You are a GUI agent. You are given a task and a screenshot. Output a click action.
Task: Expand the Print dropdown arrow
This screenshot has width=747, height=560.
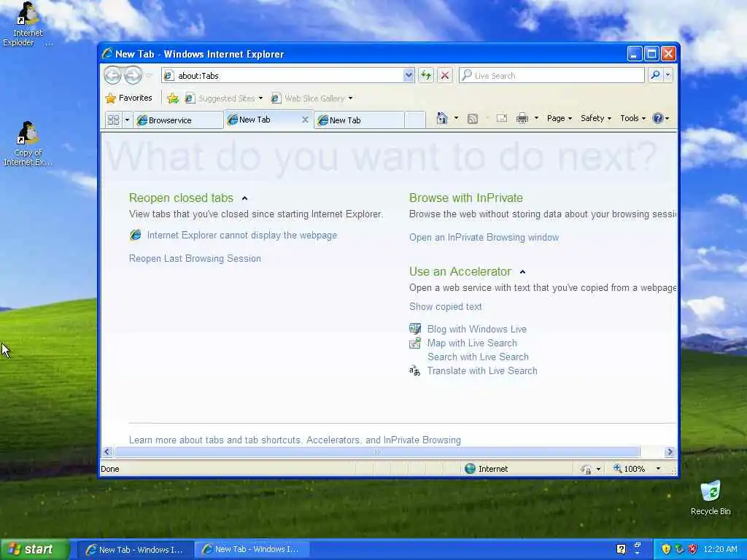tap(536, 118)
